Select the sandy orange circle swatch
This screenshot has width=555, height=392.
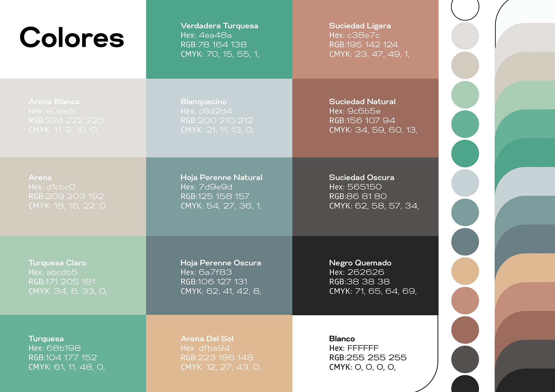[465, 271]
